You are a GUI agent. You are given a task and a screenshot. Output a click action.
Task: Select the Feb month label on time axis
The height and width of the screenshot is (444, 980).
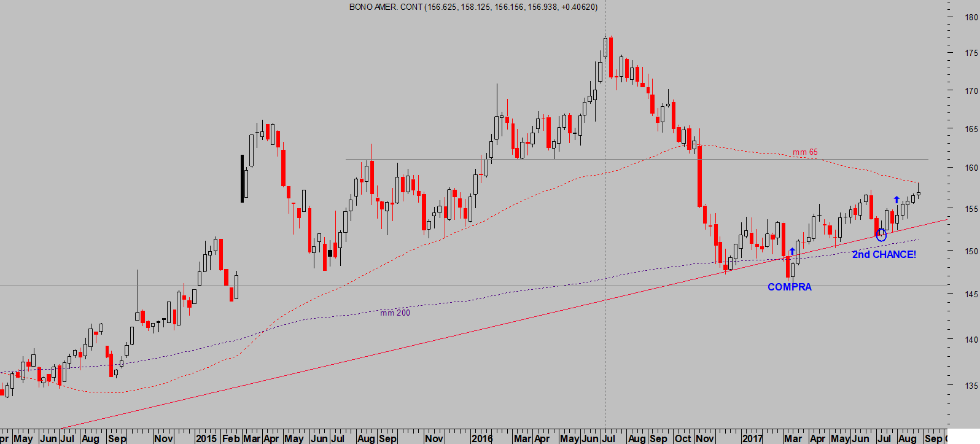pyautogui.click(x=231, y=438)
